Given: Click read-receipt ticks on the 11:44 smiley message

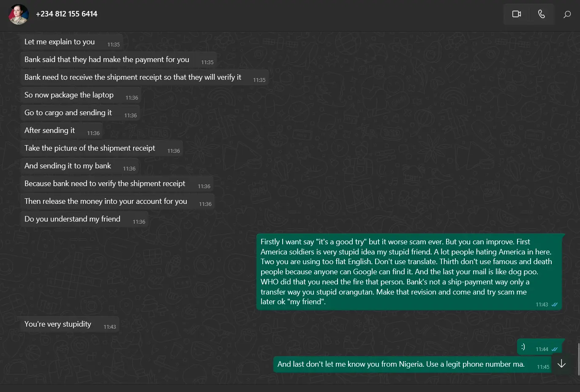Looking at the screenshot, I should (x=555, y=349).
